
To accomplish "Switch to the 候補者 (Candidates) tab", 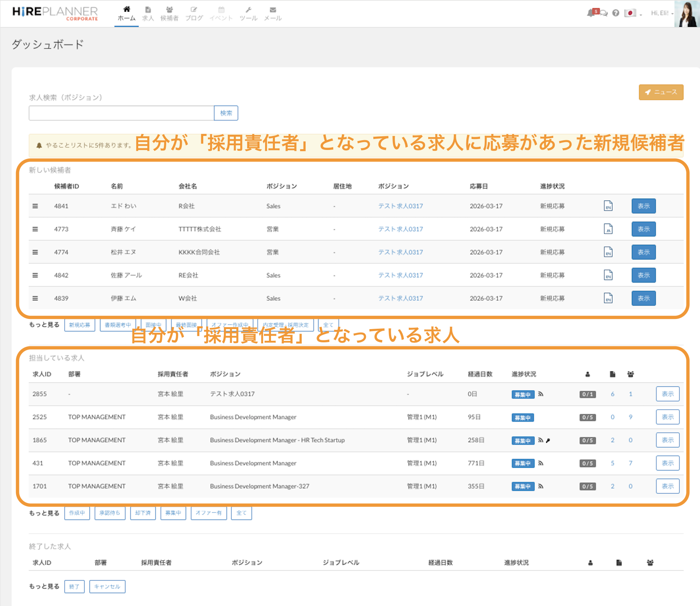I will click(169, 14).
